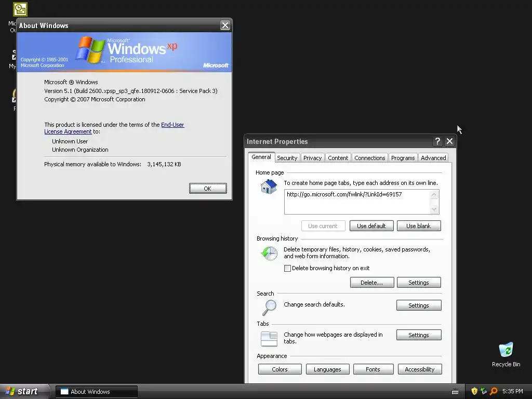The height and width of the screenshot is (399, 532).
Task: Click the help question mark in Internet Properties
Action: click(x=437, y=141)
